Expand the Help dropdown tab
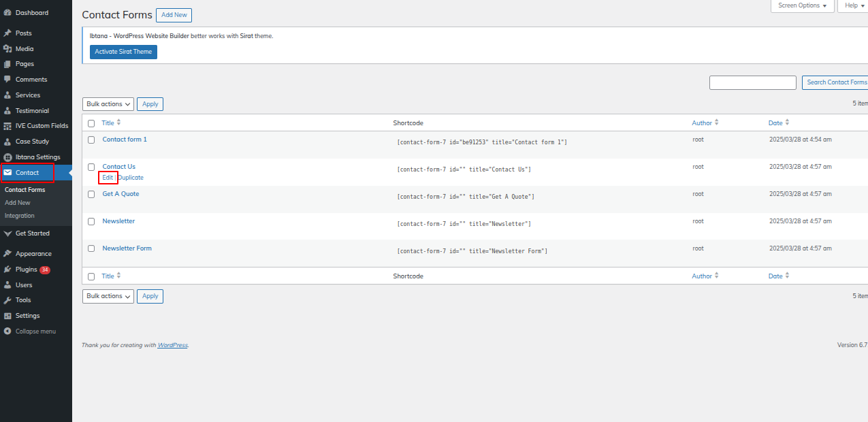868x422 pixels. coord(854,5)
